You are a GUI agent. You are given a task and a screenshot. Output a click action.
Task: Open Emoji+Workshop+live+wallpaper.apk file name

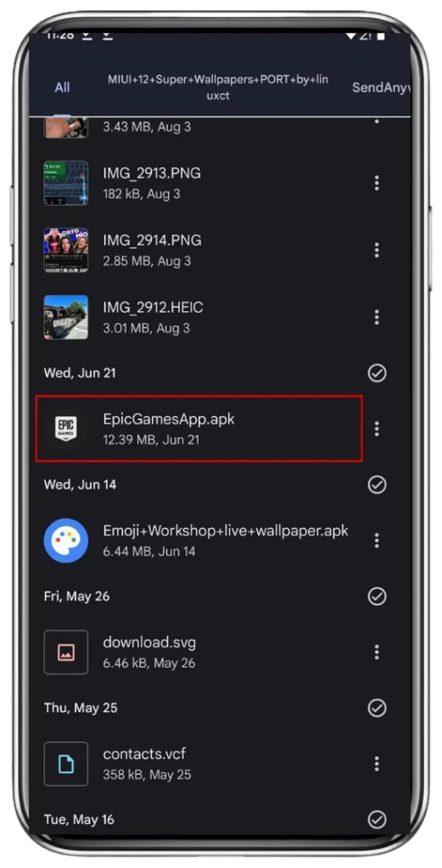pos(226,531)
